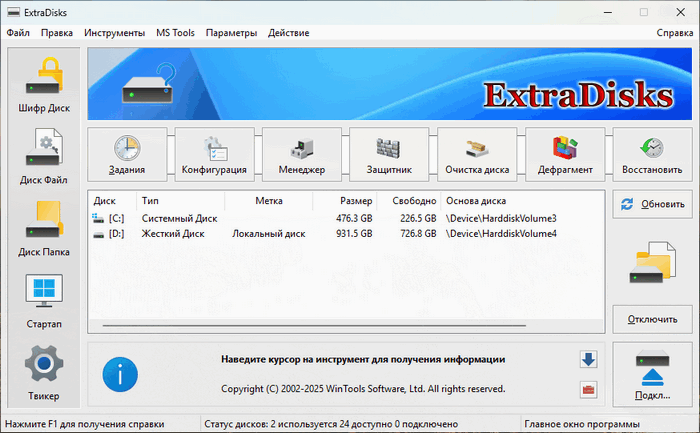
Task: Click the D: hard drive icon
Action: coord(98,234)
